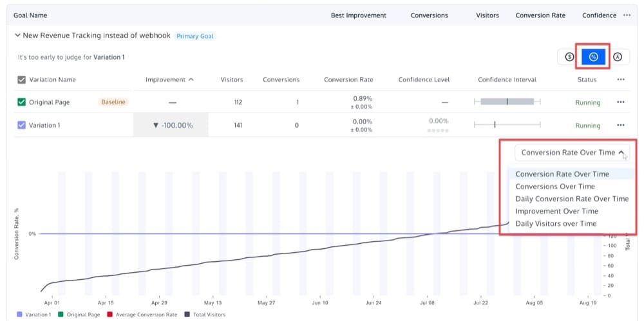Click Conversions header in variations table

point(281,80)
